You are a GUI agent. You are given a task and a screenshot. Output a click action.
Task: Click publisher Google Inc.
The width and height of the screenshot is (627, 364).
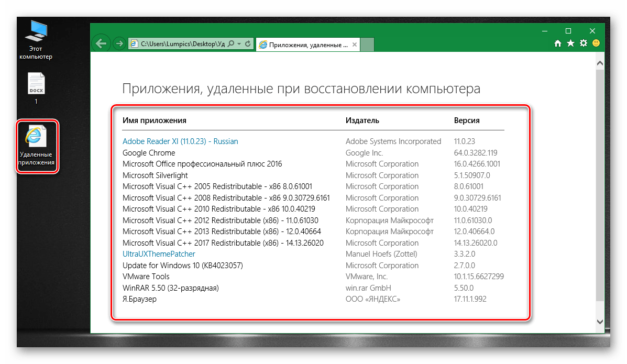point(364,153)
